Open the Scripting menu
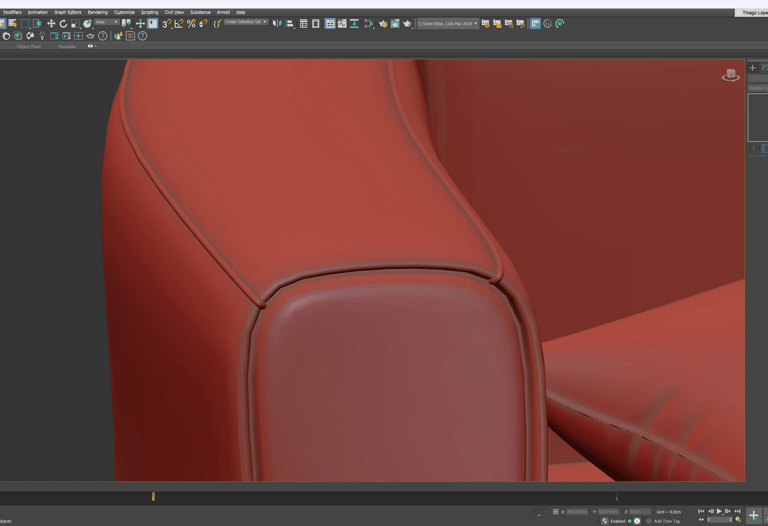 (x=149, y=12)
